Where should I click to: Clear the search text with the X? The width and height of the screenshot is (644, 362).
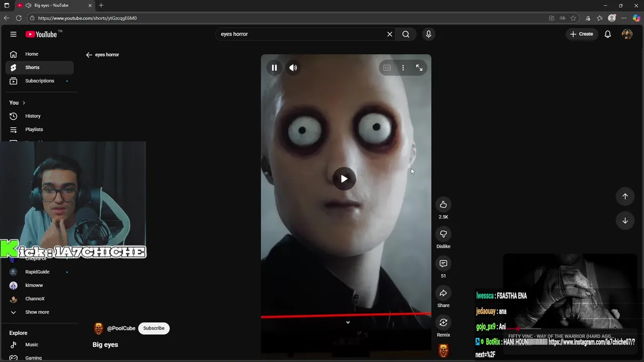coord(389,34)
